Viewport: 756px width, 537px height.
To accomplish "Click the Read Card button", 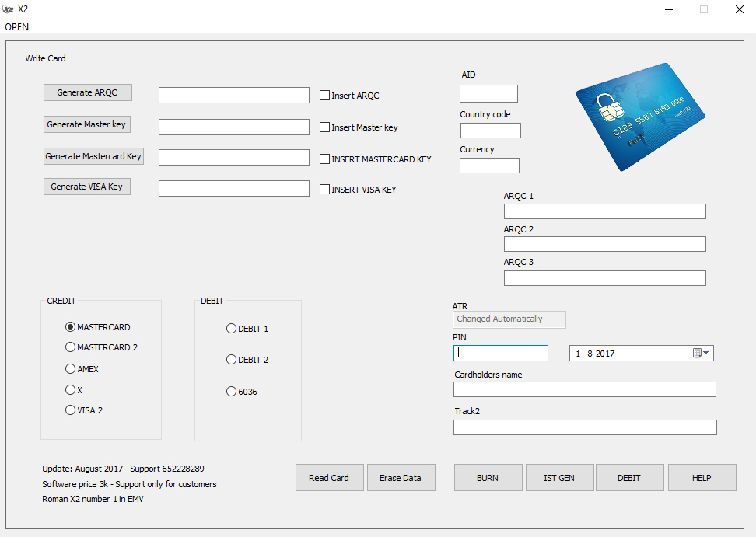I will point(329,478).
